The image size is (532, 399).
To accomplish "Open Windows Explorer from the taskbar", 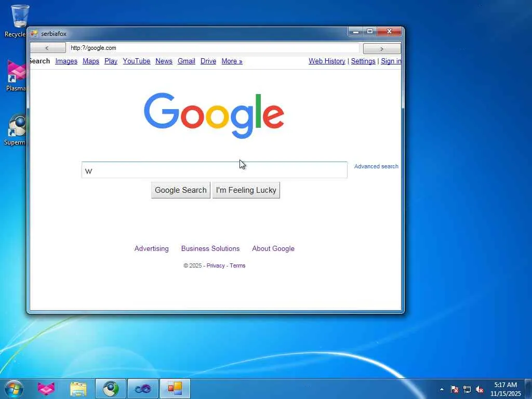I will (x=78, y=389).
